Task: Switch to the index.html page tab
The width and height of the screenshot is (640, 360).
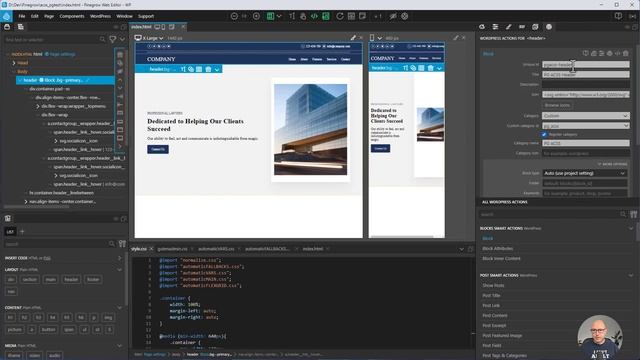Action: click(x=141, y=27)
